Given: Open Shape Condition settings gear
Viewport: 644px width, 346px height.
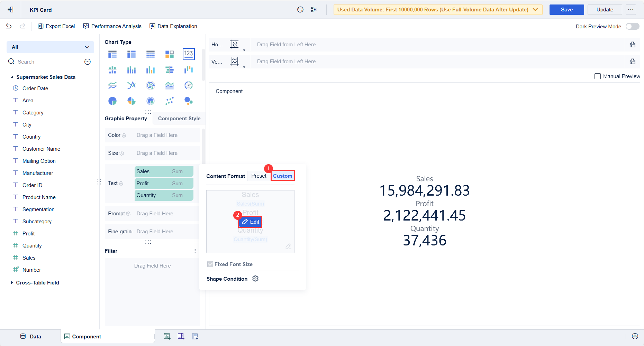Looking at the screenshot, I should pyautogui.click(x=255, y=279).
